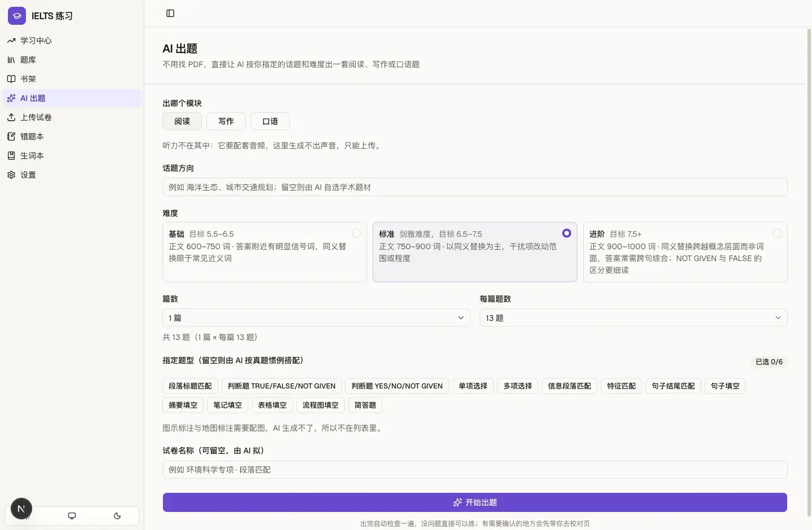Click the text 共 13 题（1 篇 × 每篇 13 题）
The width and height of the screenshot is (812, 530).
211,337
